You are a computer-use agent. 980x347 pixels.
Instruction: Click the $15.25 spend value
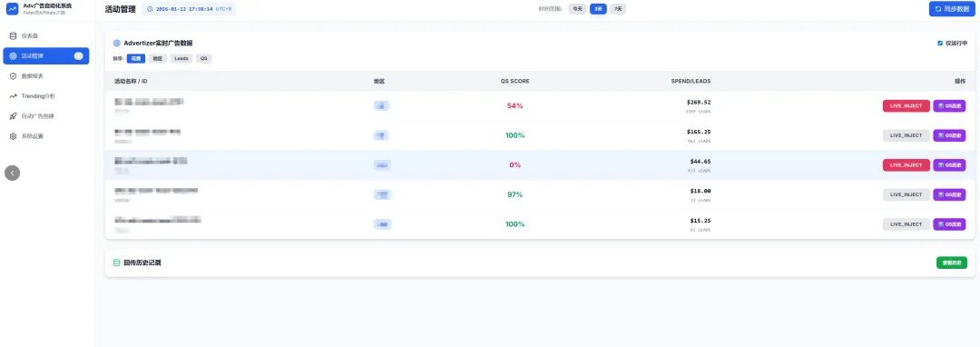point(701,220)
